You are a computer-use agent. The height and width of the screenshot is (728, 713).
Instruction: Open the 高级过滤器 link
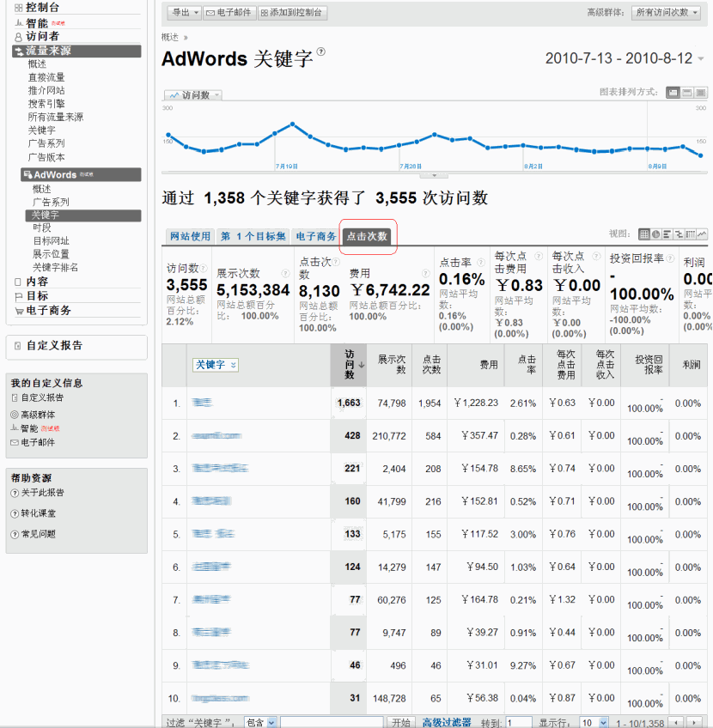click(447, 723)
